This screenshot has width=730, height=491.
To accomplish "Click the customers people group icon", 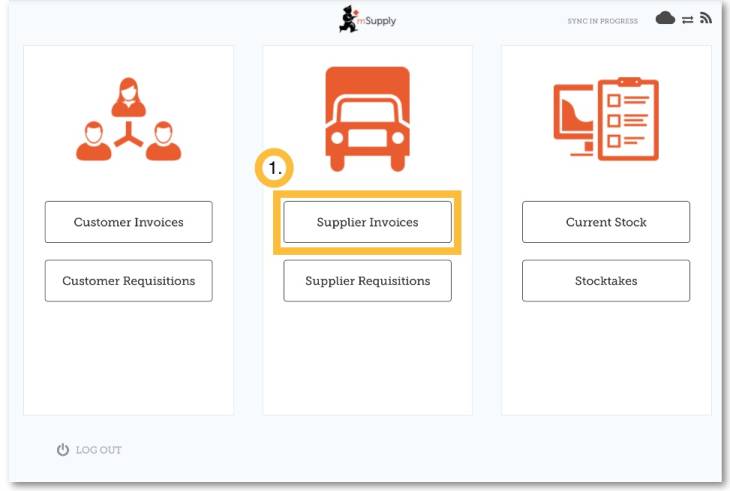I will click(x=129, y=120).
